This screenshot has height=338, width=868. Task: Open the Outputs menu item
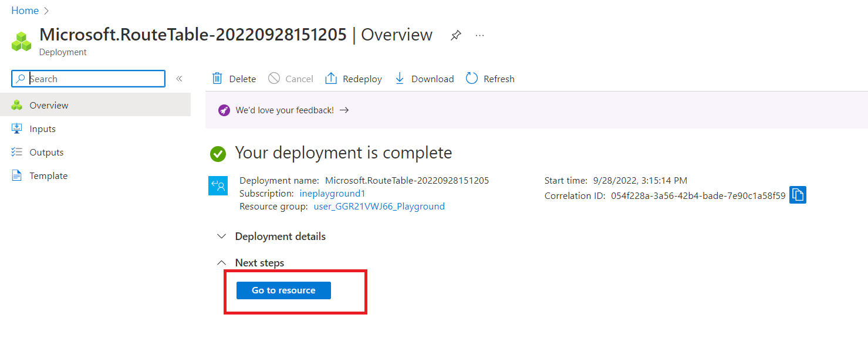coord(46,153)
